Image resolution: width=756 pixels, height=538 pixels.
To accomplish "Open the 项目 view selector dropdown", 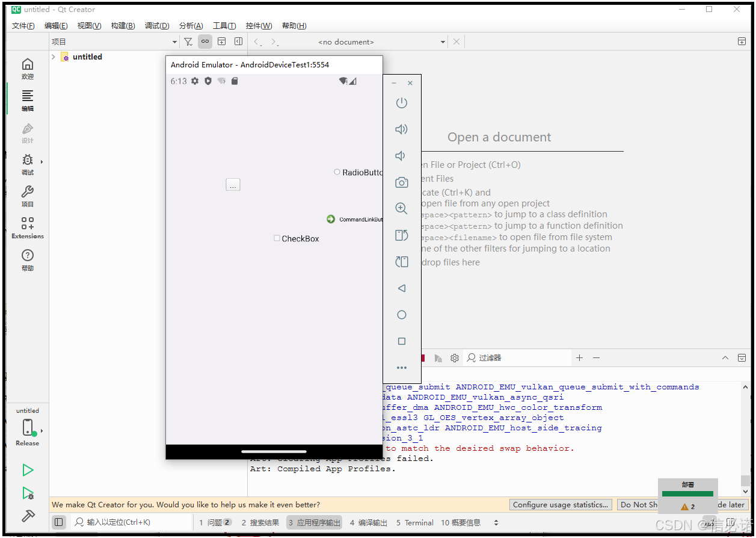I will pos(114,42).
